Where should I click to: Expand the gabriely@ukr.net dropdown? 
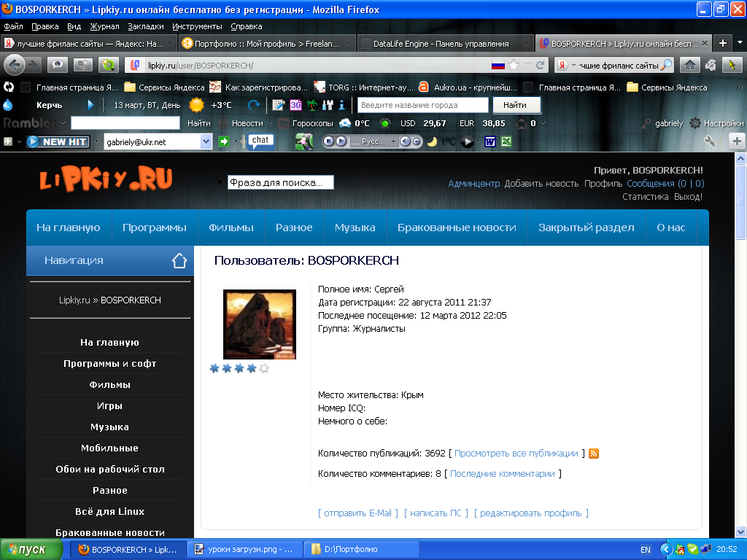206,141
